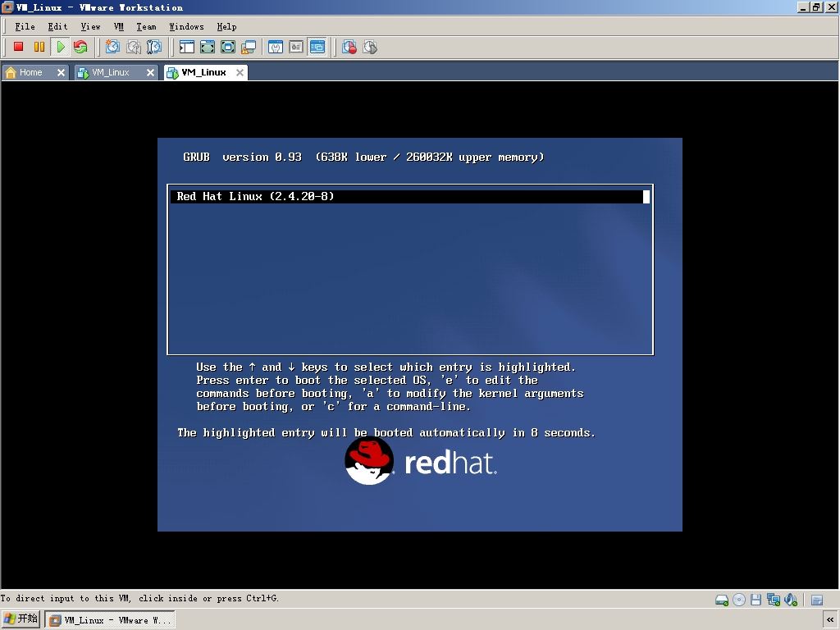Viewport: 840px width, 630px height.
Task: Open the Edit menu
Action: pyautogui.click(x=58, y=26)
